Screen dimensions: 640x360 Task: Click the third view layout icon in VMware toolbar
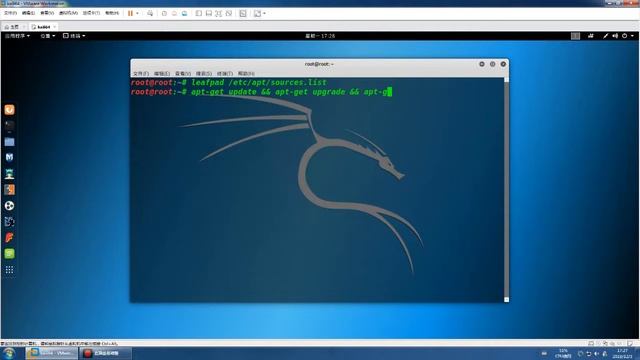pyautogui.click(x=219, y=13)
